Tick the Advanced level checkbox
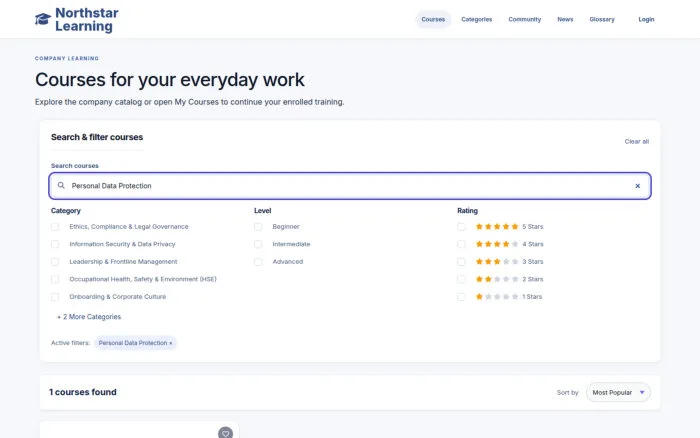Image resolution: width=700 pixels, height=438 pixels. coord(258,262)
